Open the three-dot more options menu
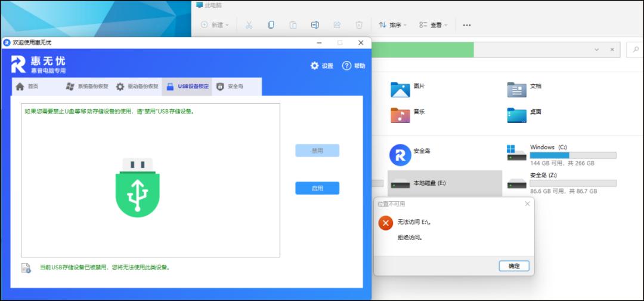 [x=467, y=25]
